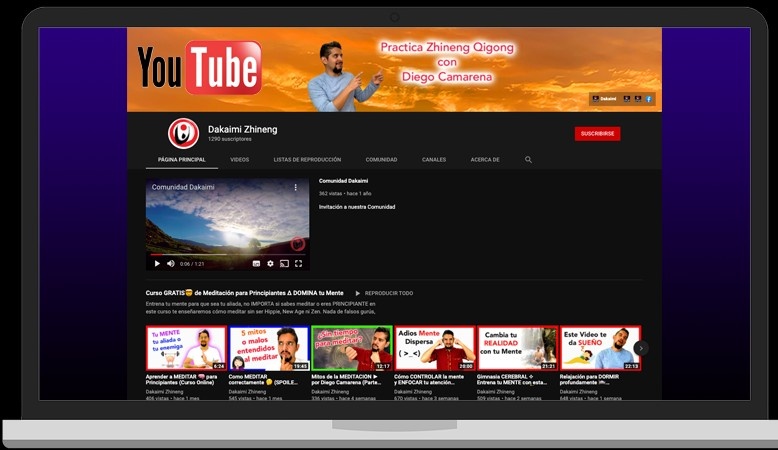Viewport: 778px width, 450px height.
Task: Open the Dakaimi link in the banner
Action: (x=604, y=99)
